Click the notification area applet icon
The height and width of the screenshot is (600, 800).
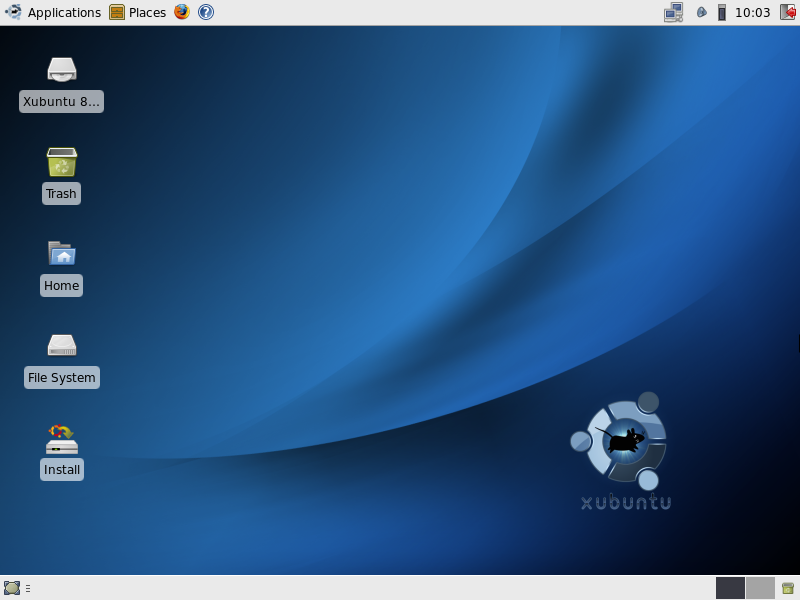pos(701,12)
